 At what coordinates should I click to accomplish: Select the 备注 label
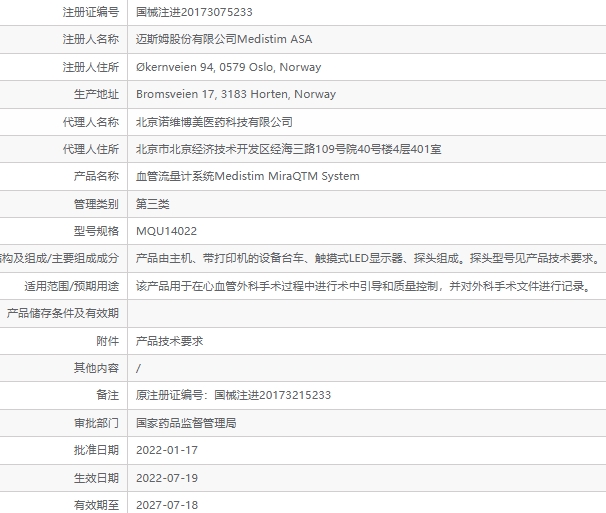[x=107, y=395]
